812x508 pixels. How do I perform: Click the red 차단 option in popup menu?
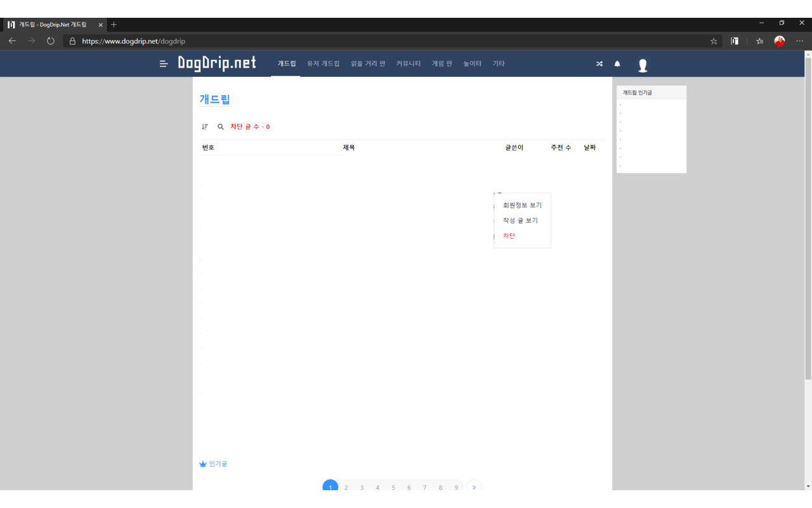pos(509,236)
